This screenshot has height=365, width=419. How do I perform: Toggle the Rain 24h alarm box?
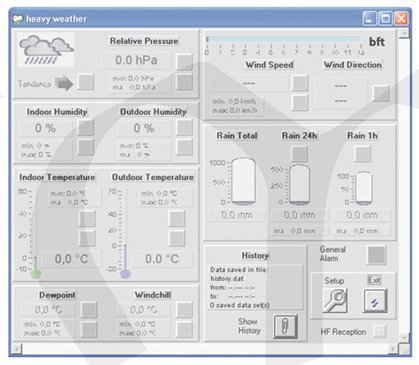[299, 154]
